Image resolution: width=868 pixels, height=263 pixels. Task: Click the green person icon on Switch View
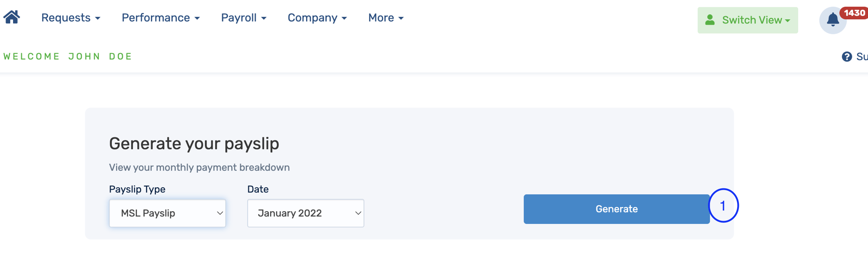711,19
